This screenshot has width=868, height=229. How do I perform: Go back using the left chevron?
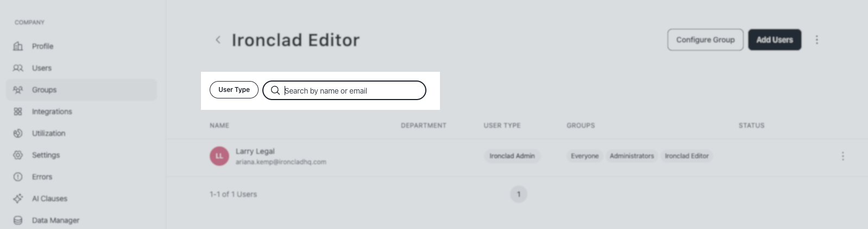point(218,40)
